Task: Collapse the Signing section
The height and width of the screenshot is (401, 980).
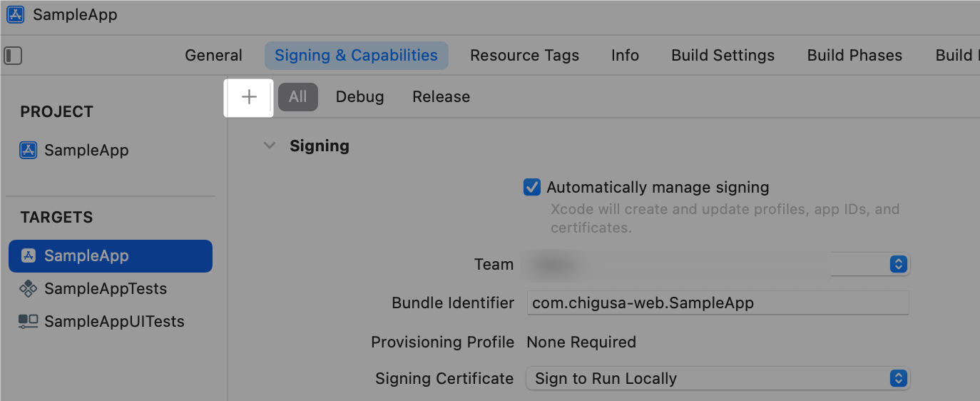Action: coord(270,146)
